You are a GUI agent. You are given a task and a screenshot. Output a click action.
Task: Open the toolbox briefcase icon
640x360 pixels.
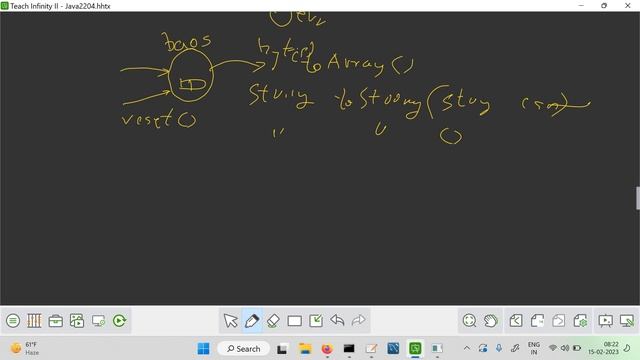click(x=56, y=321)
